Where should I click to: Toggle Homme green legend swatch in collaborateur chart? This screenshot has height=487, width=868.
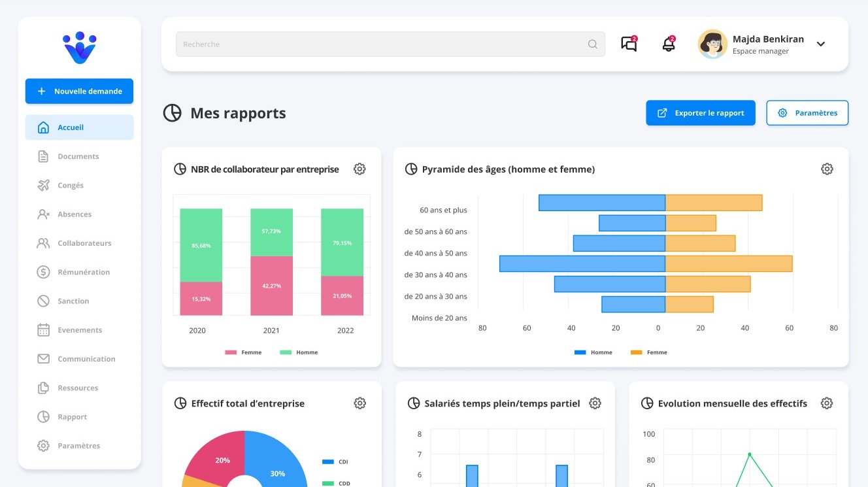coord(286,352)
